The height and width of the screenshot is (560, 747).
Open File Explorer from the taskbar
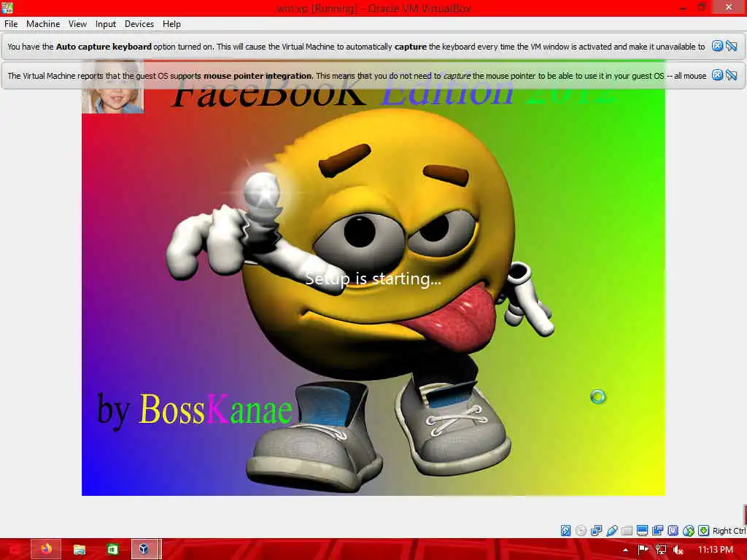click(79, 550)
